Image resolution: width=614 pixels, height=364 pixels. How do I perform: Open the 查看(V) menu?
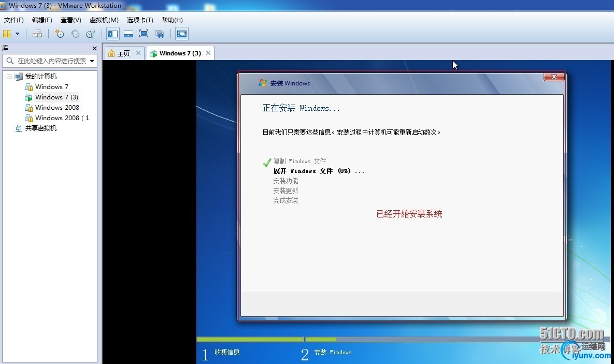tap(71, 20)
